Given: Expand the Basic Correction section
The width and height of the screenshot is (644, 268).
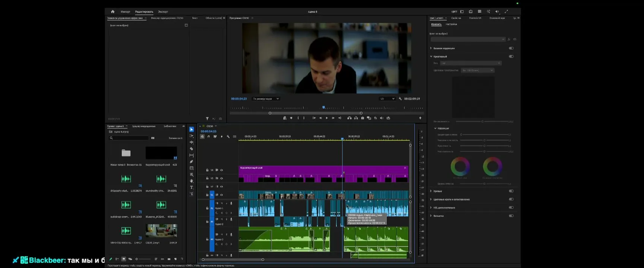Looking at the screenshot, I should pos(431,48).
